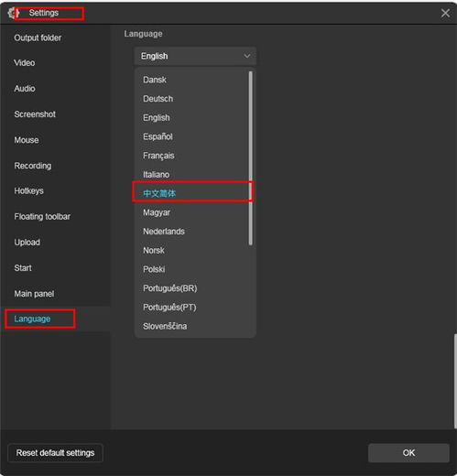
Task: Click the language list scrollbar
Action: tap(251, 158)
